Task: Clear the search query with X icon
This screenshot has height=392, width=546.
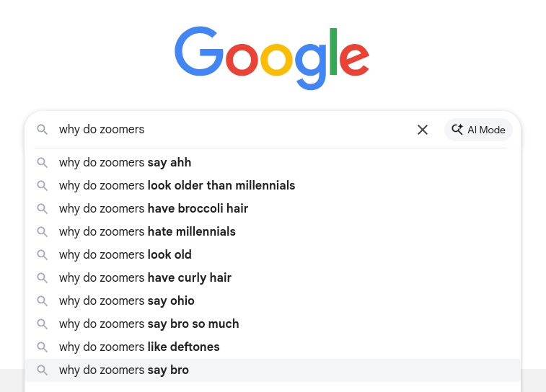Action: tap(423, 130)
